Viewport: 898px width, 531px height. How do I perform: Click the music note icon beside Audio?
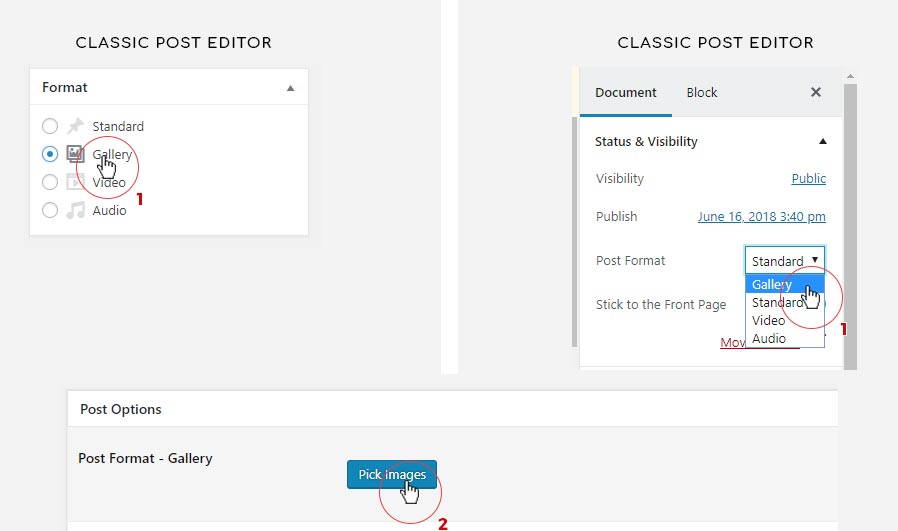tap(75, 210)
